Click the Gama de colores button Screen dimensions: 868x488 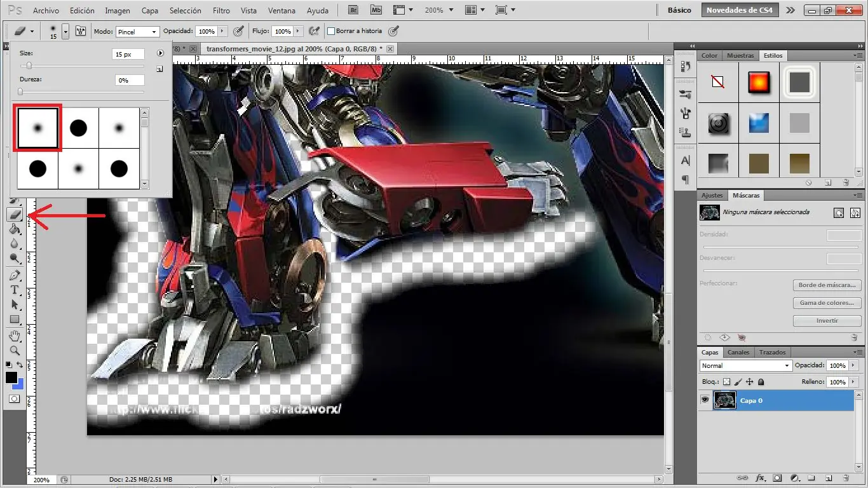tap(827, 303)
